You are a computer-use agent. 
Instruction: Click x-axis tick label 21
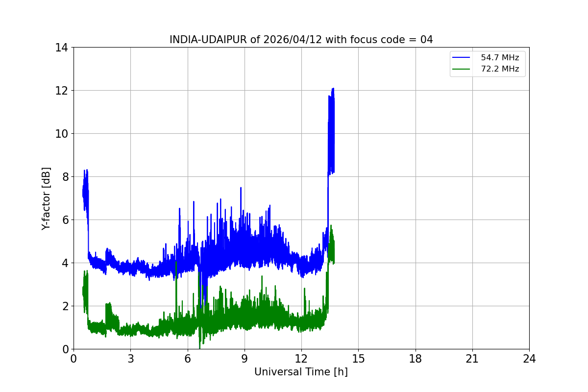pos(472,359)
